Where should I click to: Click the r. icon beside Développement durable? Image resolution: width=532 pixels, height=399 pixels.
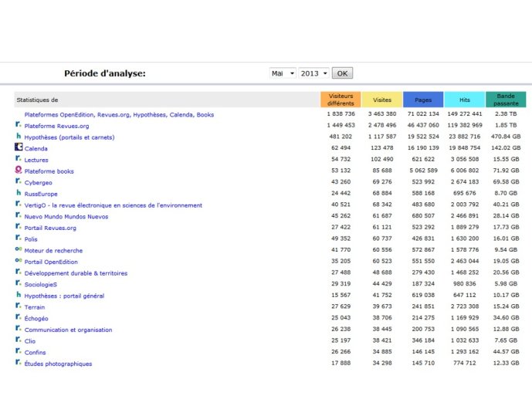19,272
